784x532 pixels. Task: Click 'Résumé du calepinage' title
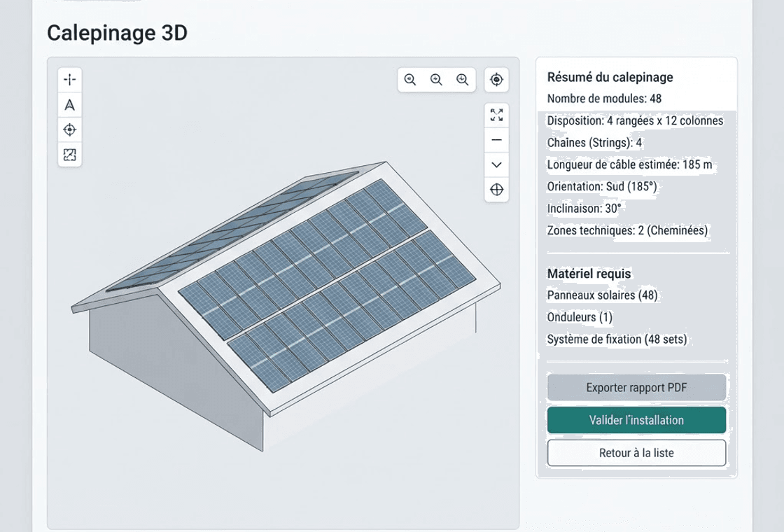[610, 78]
